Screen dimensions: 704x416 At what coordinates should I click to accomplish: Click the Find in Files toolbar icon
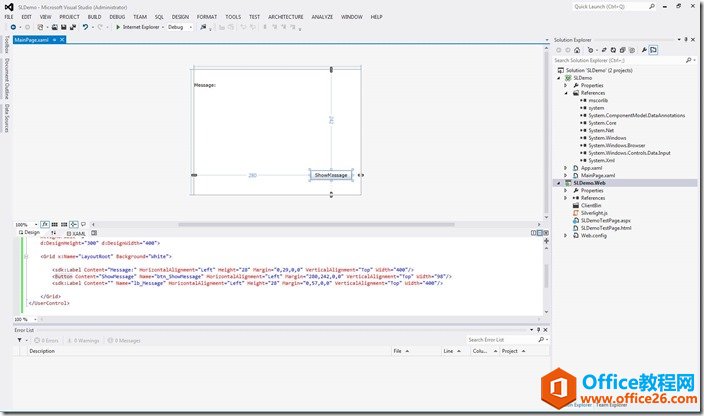pos(203,27)
